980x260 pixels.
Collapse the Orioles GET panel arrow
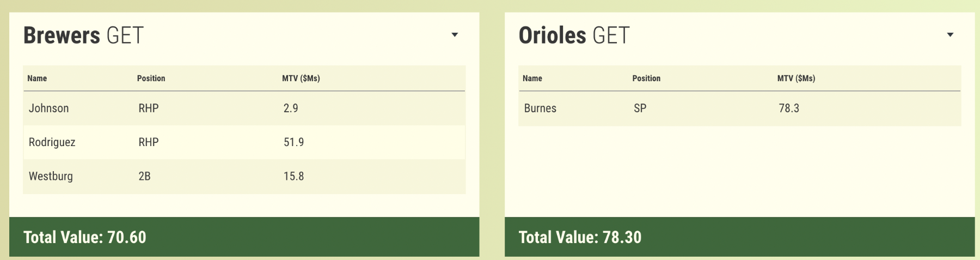pyautogui.click(x=950, y=35)
